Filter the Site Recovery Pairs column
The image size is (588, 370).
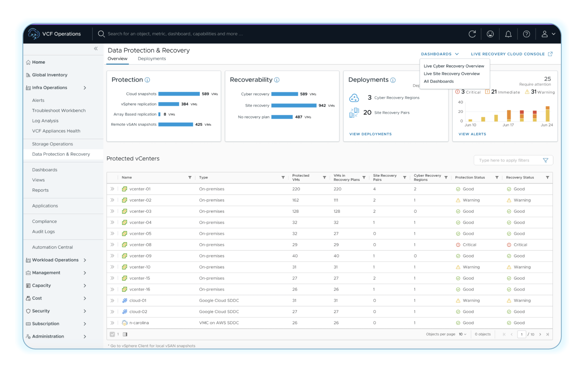click(x=405, y=177)
